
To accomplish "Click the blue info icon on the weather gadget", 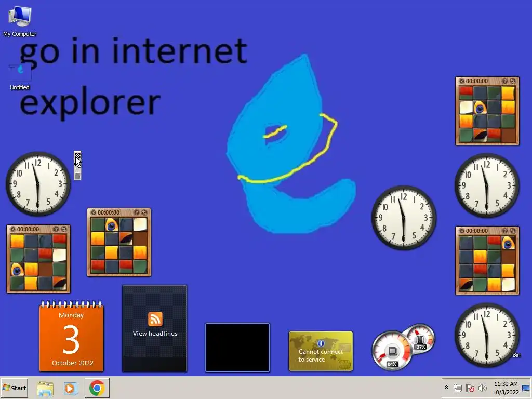I will [x=321, y=343].
